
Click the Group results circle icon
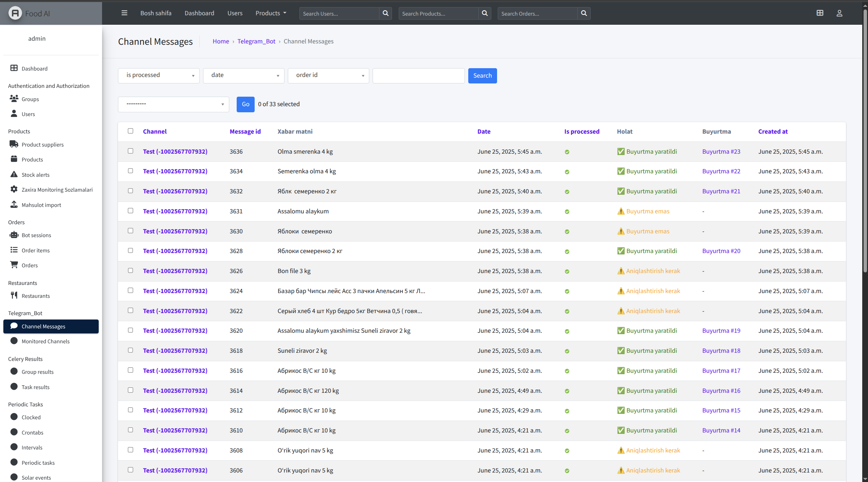14,371
